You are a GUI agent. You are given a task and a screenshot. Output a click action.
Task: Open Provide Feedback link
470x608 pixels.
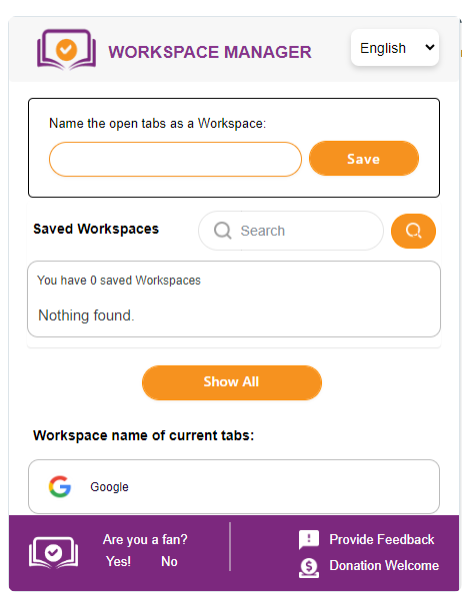tap(382, 539)
